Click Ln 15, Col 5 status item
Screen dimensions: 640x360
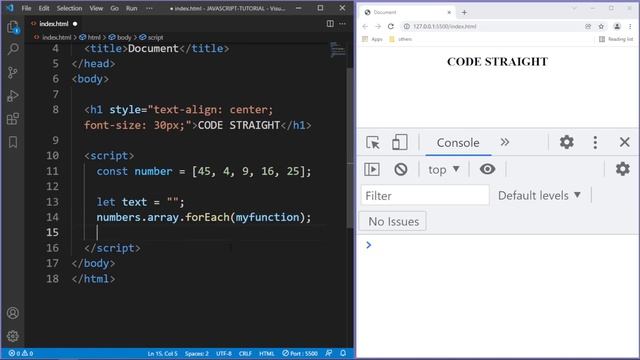162,353
